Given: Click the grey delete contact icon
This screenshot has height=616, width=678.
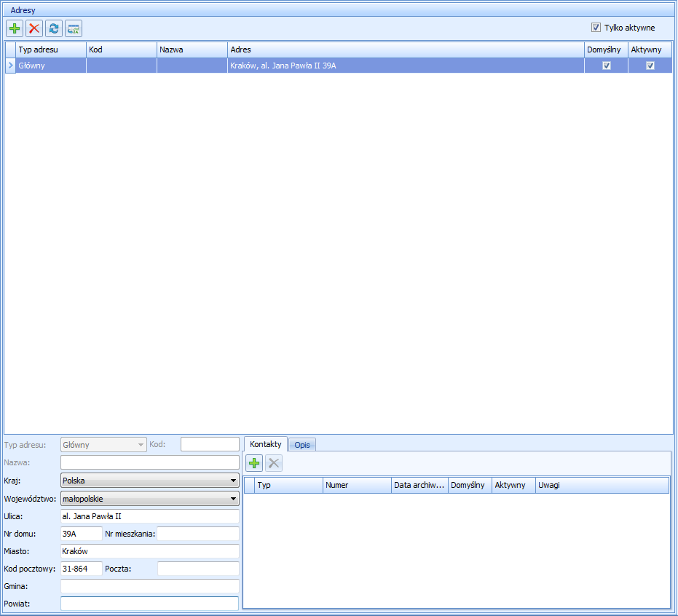Looking at the screenshot, I should (274, 463).
